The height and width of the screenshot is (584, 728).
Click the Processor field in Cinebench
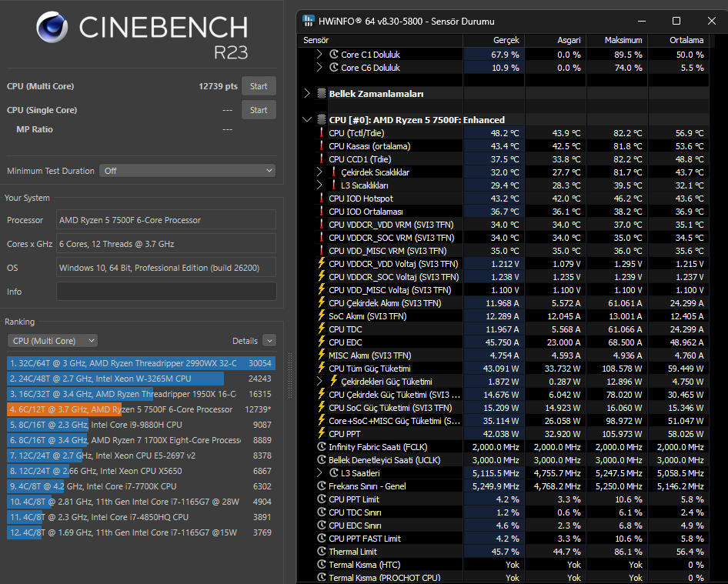166,219
